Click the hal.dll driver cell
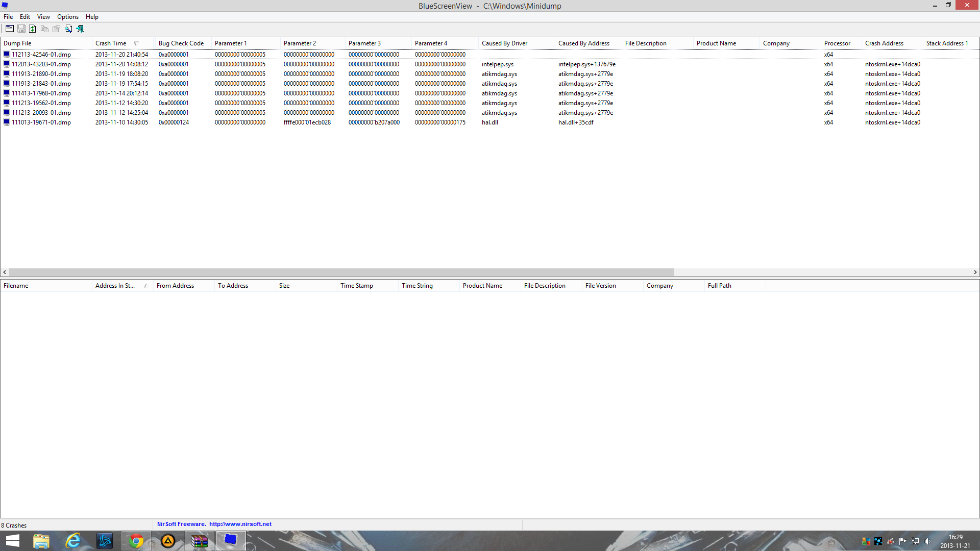This screenshot has height=551, width=980. click(490, 122)
